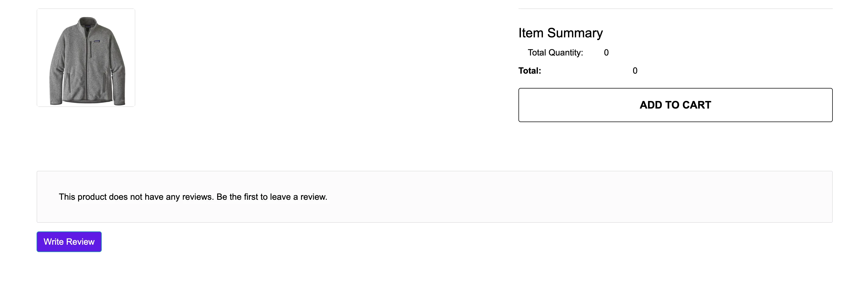Select the Item Summary heading
This screenshot has width=868, height=291.
click(x=560, y=33)
